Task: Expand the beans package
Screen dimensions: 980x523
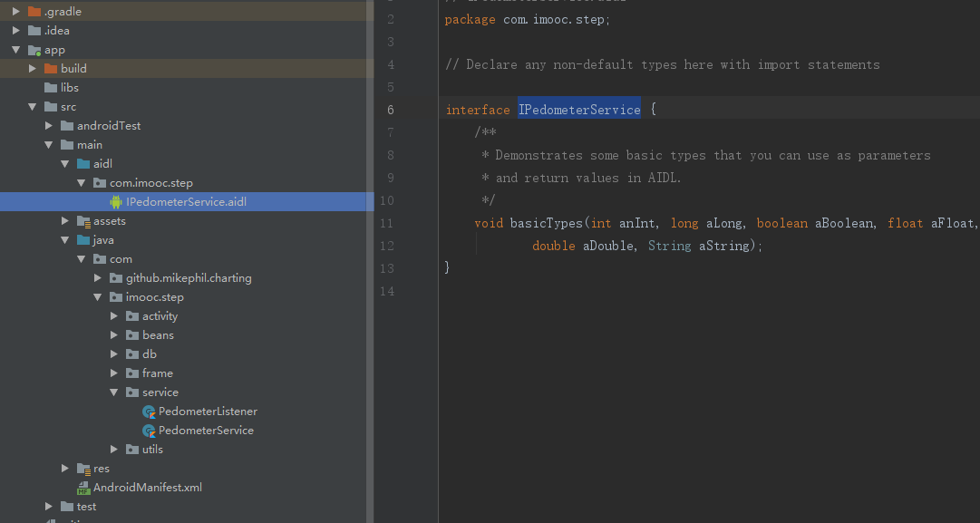Action: click(x=113, y=334)
